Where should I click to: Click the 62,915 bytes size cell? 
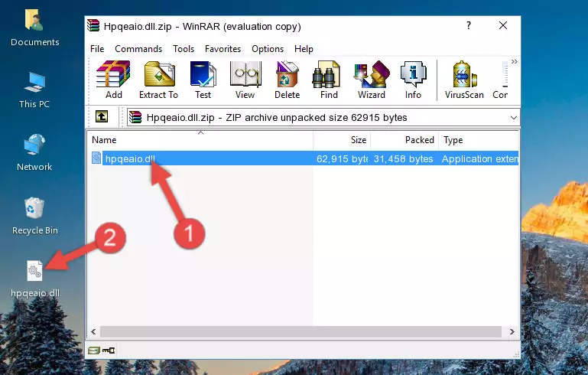tap(342, 158)
